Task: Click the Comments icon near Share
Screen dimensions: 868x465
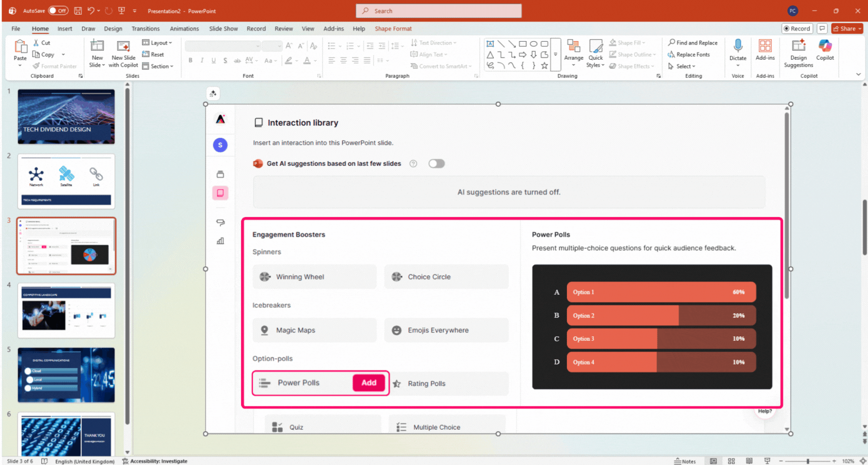Action: pyautogui.click(x=822, y=28)
